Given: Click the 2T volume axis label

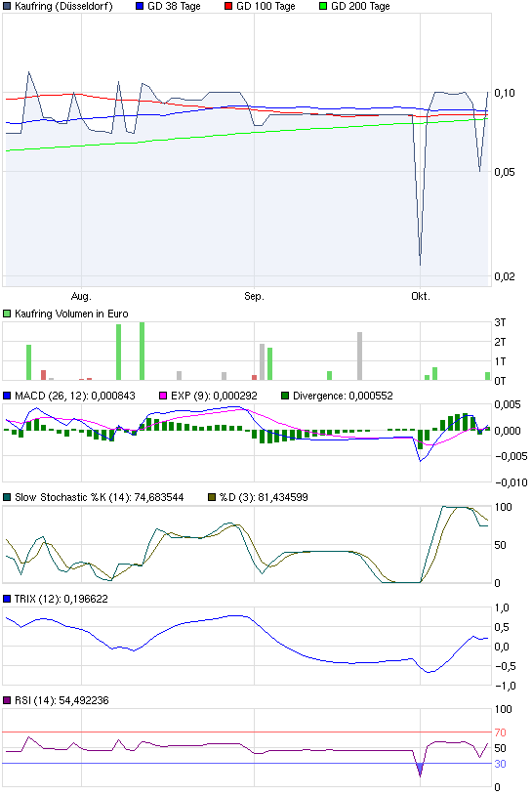Looking at the screenshot, I should (500, 342).
